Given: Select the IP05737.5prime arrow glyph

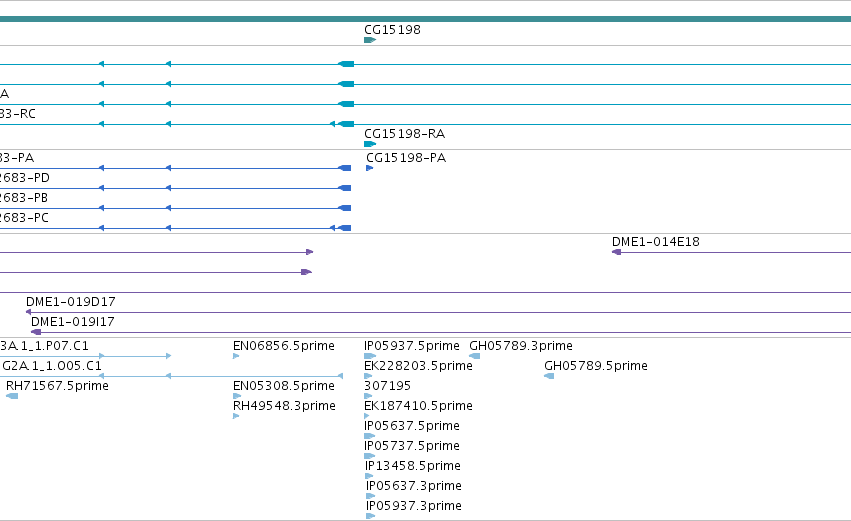Looking at the screenshot, I should (x=370, y=456).
